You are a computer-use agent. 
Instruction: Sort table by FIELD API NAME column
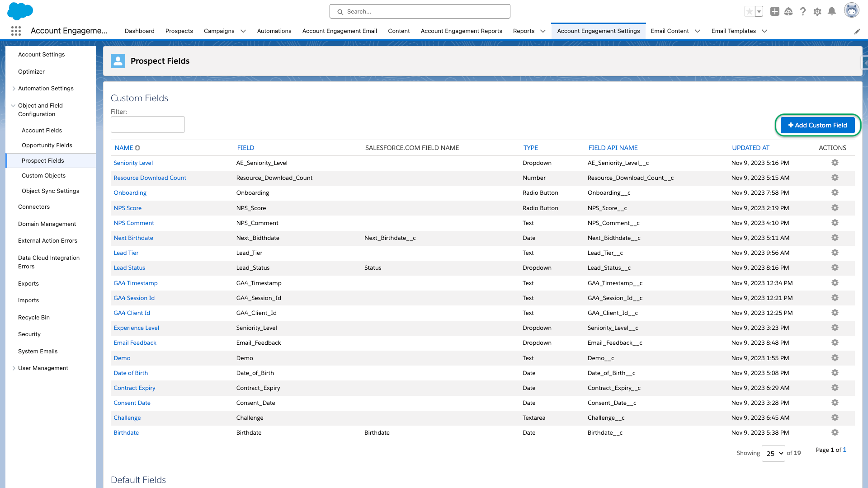point(613,148)
